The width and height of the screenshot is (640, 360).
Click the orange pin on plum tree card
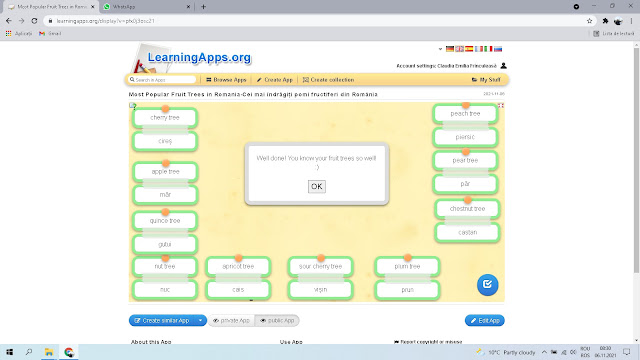pyautogui.click(x=407, y=258)
